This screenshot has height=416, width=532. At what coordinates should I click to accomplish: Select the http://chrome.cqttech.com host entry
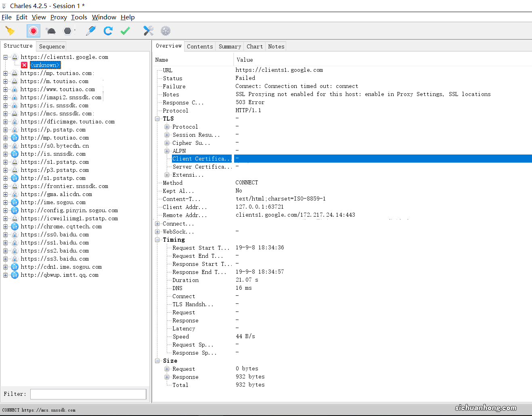(x=61, y=226)
